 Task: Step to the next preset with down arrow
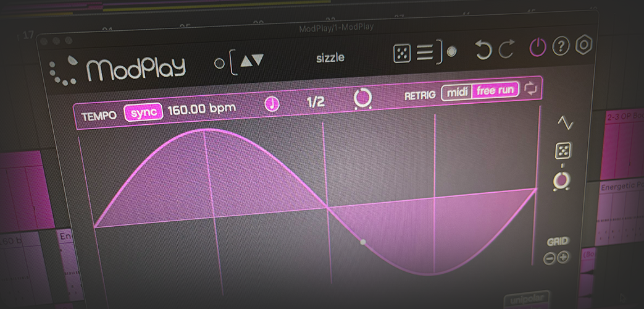(258, 60)
